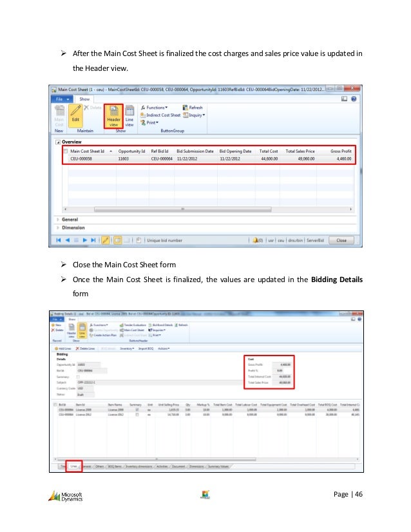Collapse the Overview section
This screenshot has height=532, width=411.
click(x=58, y=142)
